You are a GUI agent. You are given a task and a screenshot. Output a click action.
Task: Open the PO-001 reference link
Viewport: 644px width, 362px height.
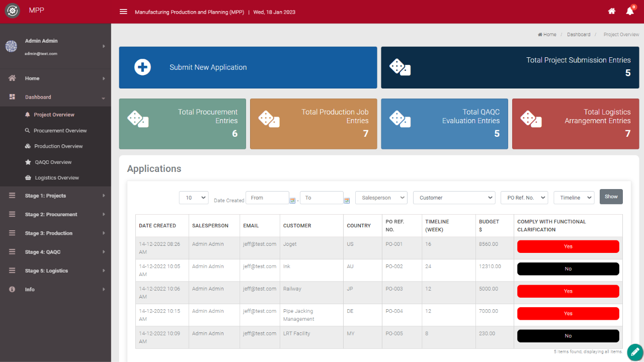pyautogui.click(x=394, y=244)
